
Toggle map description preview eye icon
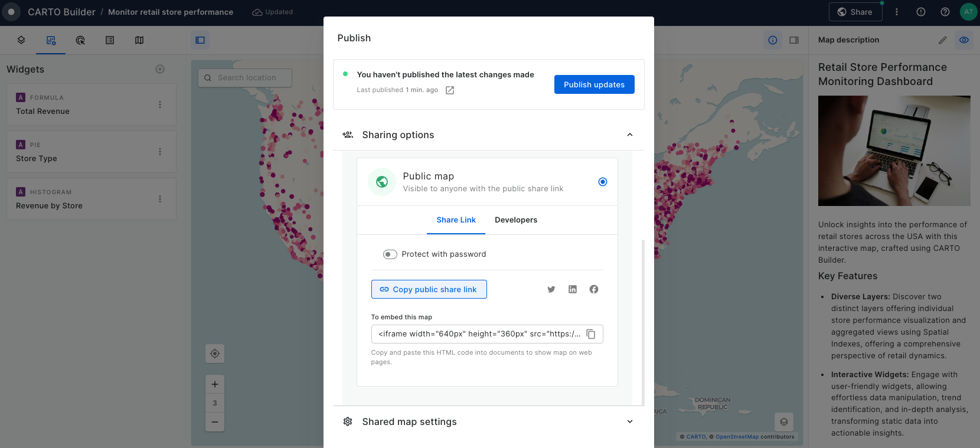click(x=964, y=40)
